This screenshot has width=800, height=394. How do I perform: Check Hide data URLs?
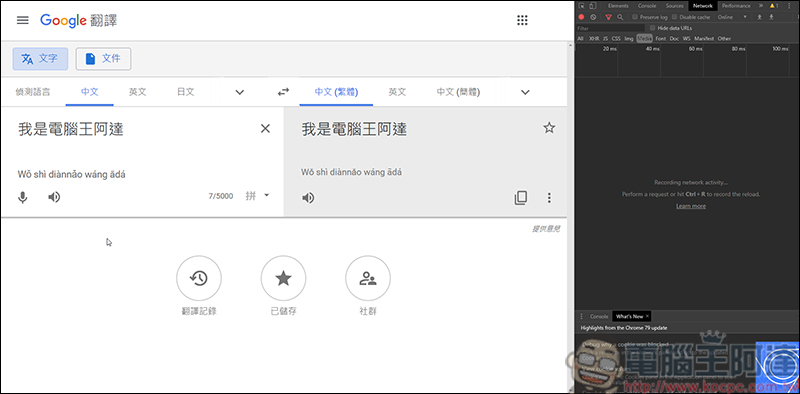click(x=653, y=28)
